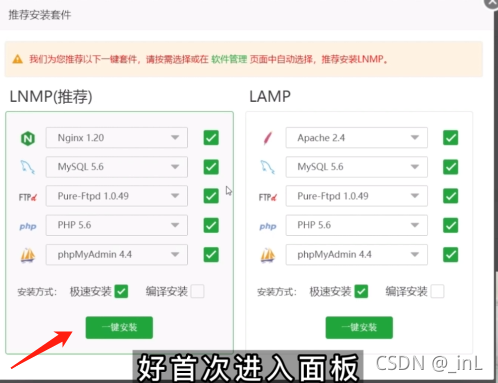498x383 pixels.
Task: Click the Nginx logo icon in LNMP
Action: (x=28, y=138)
